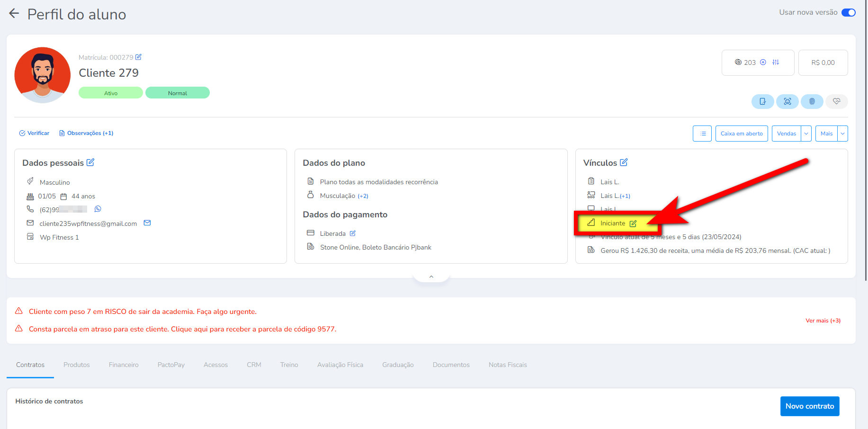Click the Novo contrato button
868x429 pixels.
coord(809,406)
